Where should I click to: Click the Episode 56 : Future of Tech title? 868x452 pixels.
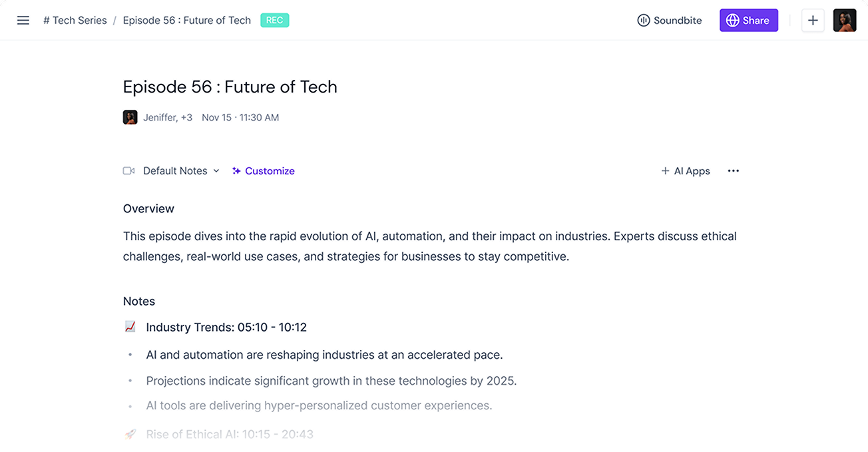pos(230,87)
